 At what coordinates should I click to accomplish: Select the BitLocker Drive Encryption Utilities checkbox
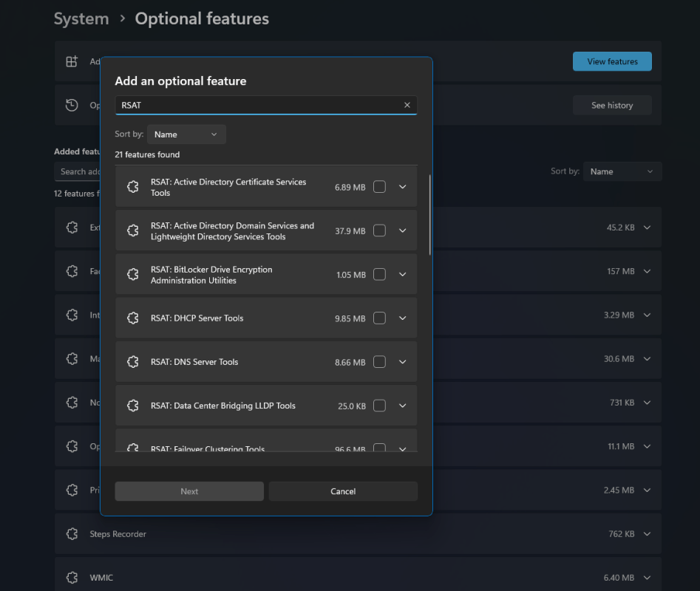tap(379, 274)
